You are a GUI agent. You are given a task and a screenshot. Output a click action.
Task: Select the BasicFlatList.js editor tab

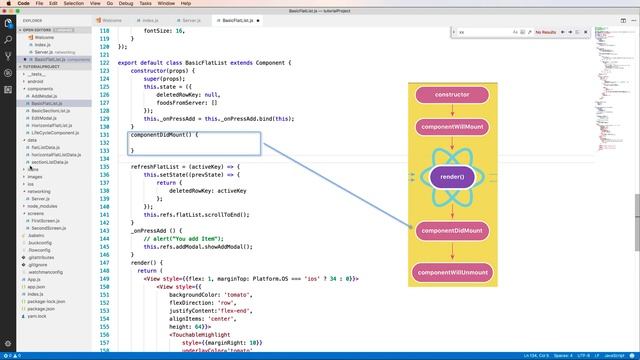click(x=238, y=20)
